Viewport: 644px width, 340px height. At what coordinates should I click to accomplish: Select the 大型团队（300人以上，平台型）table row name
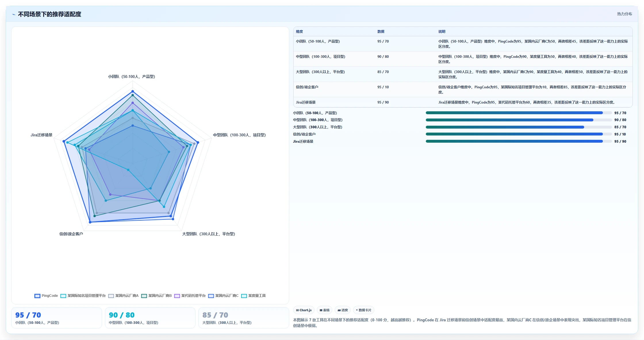[320, 72]
